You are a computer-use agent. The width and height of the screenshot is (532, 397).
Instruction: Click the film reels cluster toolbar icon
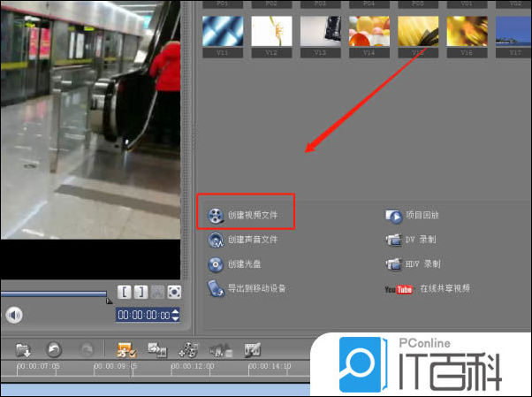tap(188, 350)
